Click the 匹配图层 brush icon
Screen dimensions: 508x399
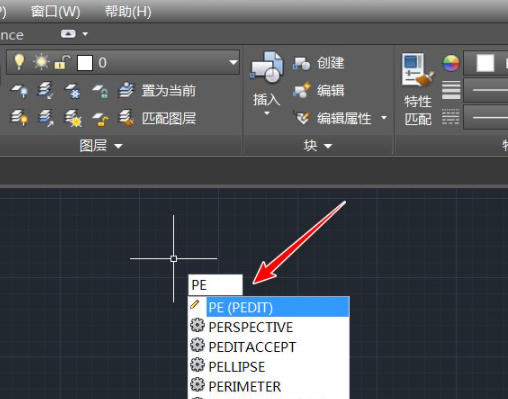click(x=127, y=119)
